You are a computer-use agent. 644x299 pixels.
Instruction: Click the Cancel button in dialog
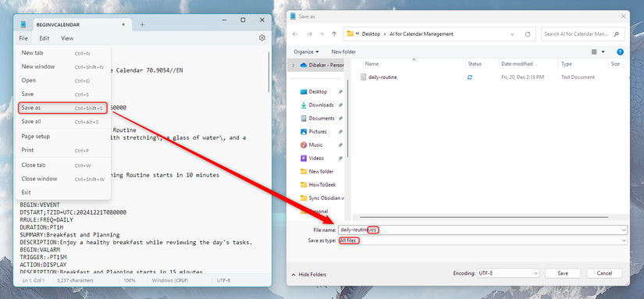(604, 273)
